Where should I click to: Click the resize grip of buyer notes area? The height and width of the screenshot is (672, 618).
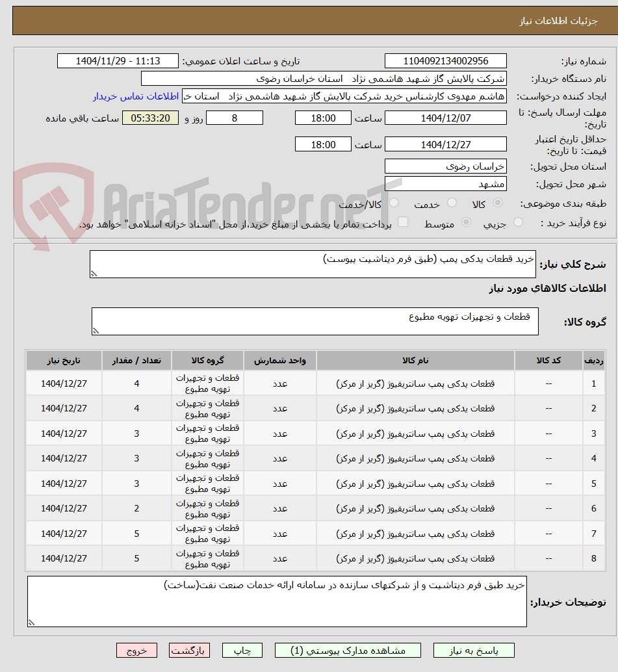coord(31,623)
